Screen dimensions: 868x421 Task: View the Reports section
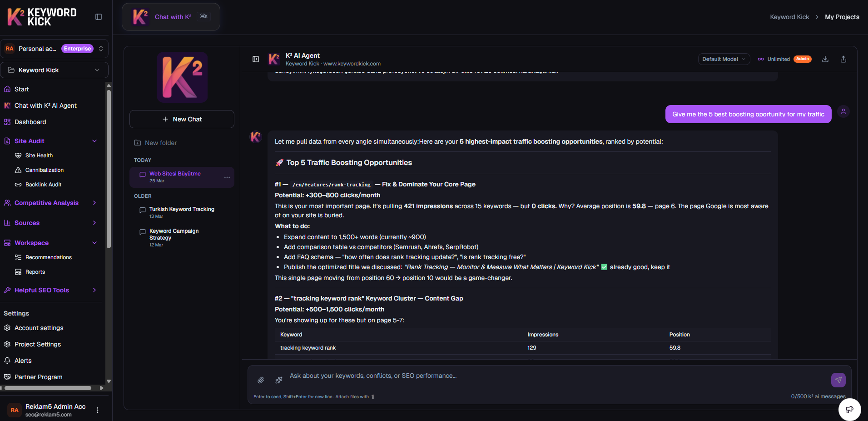tap(35, 271)
